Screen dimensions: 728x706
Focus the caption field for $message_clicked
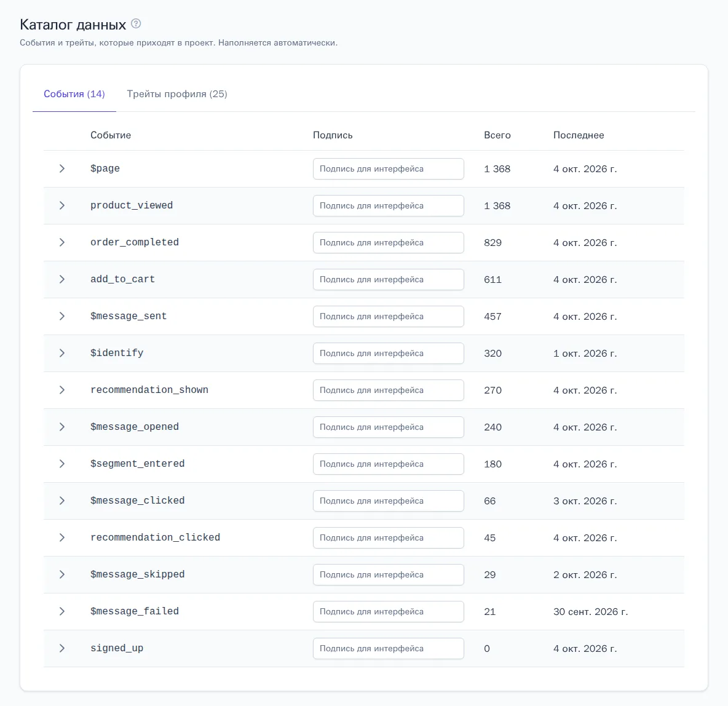388,501
